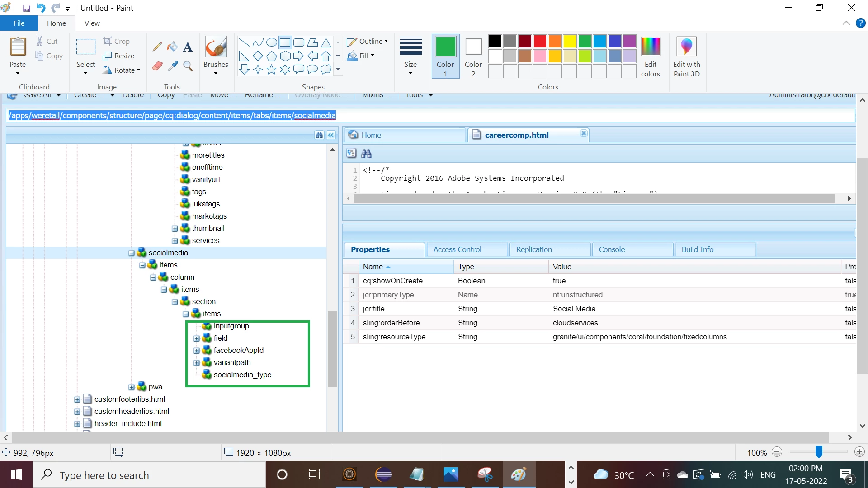Open the Rotate dropdown menu

pos(121,70)
